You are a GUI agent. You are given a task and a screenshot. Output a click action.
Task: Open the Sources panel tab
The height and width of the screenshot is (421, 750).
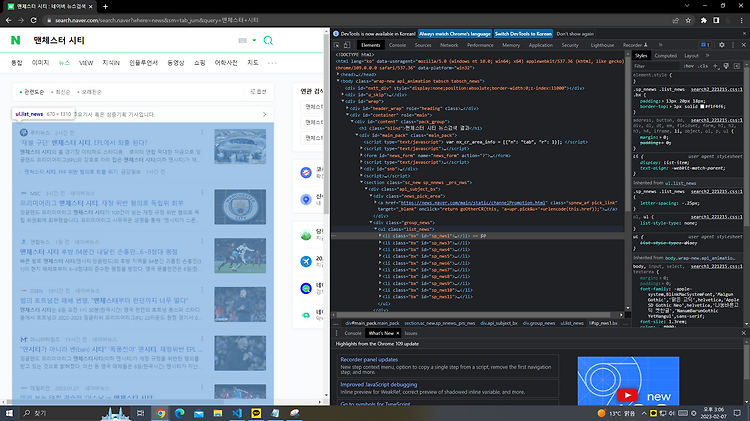pos(423,45)
